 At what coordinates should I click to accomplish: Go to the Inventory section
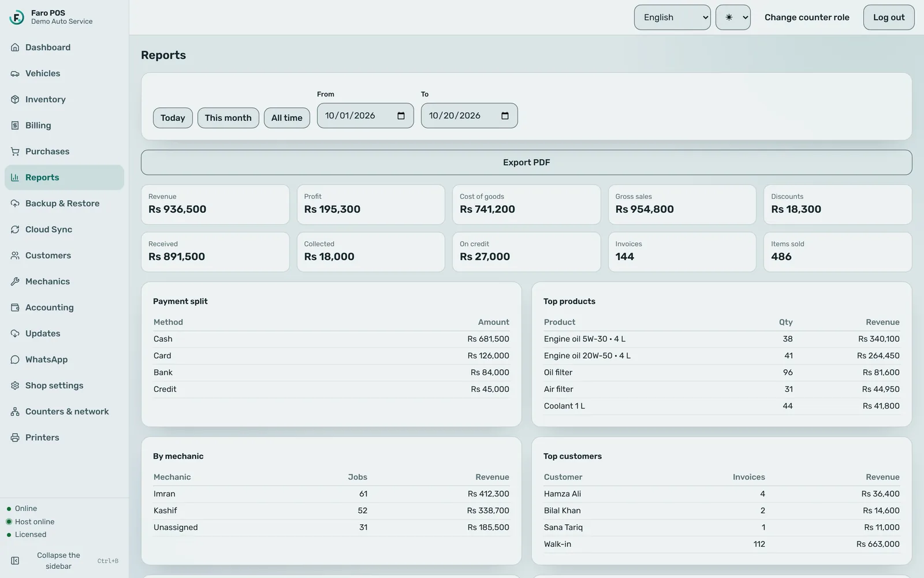tap(64, 99)
